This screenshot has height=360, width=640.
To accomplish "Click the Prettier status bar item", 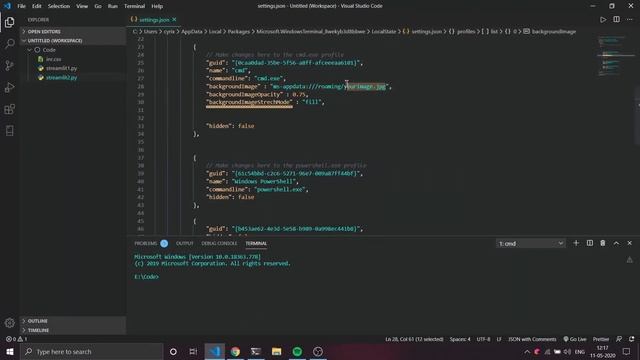I will pyautogui.click(x=601, y=339).
